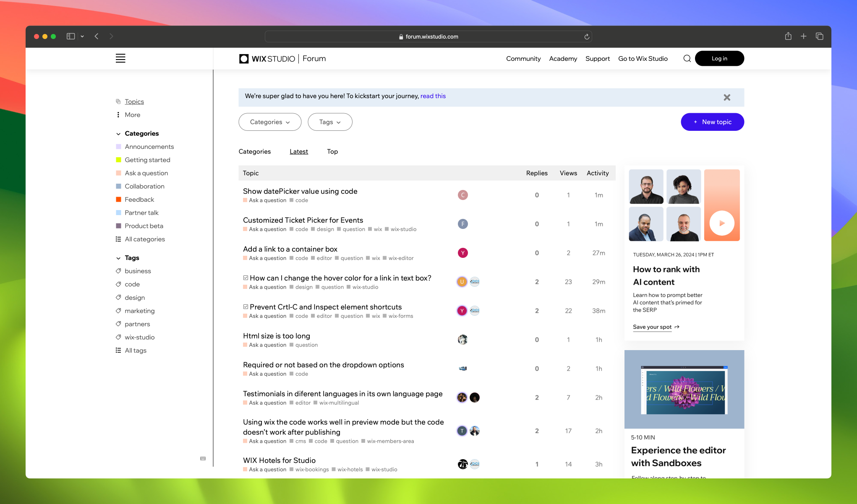This screenshot has height=504, width=857.
Task: Collapse the Categories sidebar section
Action: pyautogui.click(x=118, y=134)
